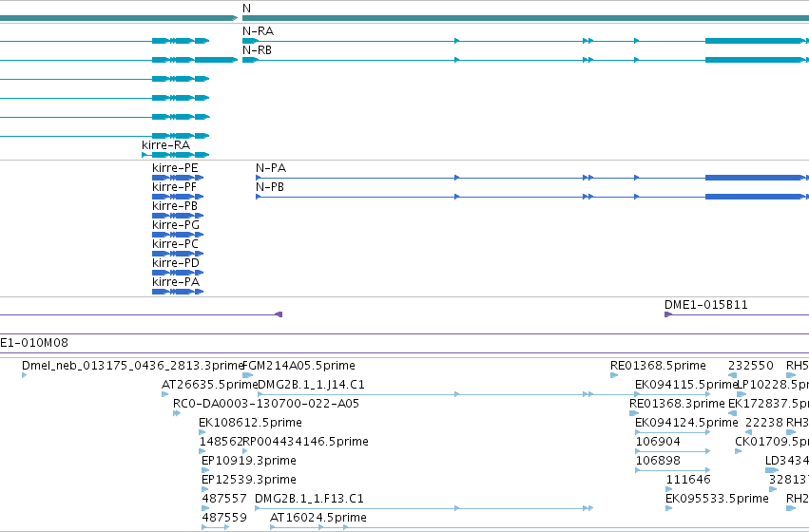The image size is (809, 532).
Task: Click the 487559 feature label
Action: (x=224, y=518)
